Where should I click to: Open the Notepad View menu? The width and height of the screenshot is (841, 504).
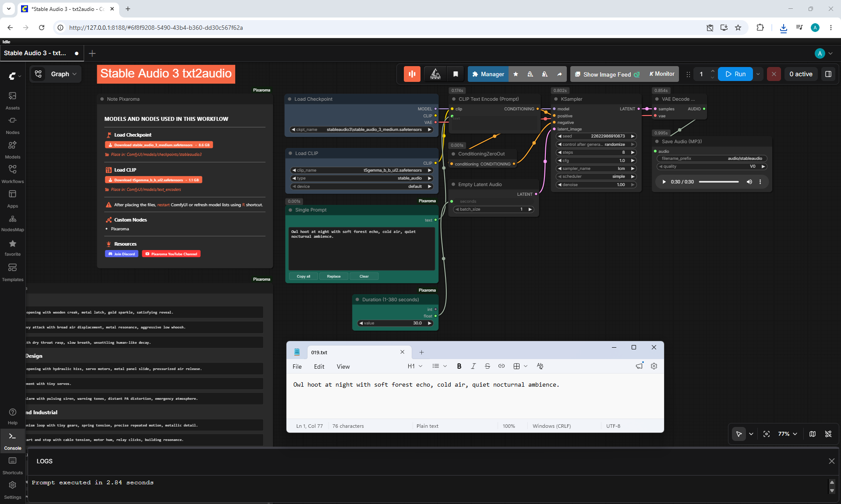[x=343, y=367]
